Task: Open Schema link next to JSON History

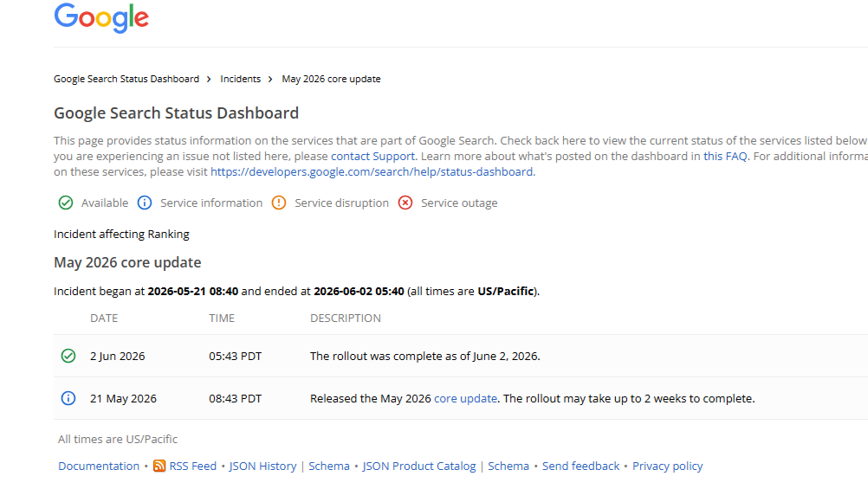Action: 329,466
